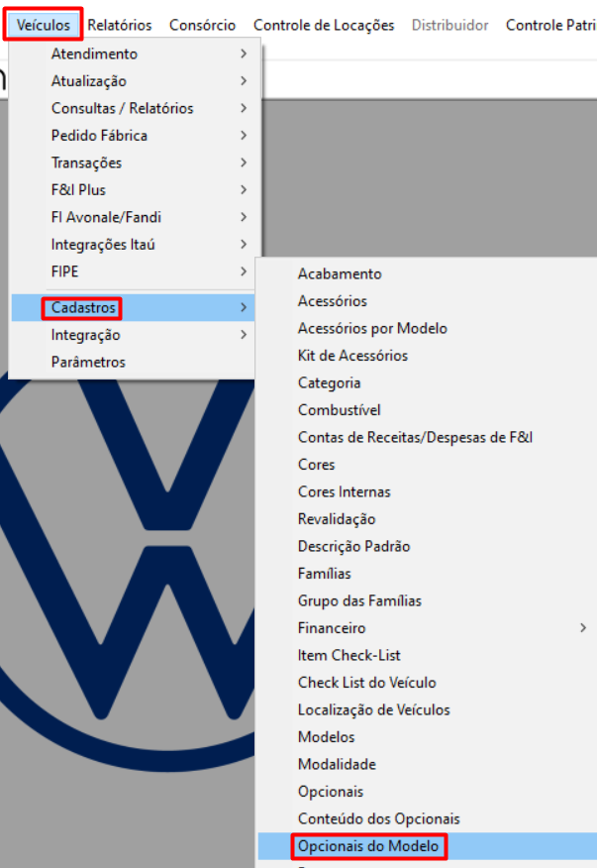597x868 pixels.
Task: Expand the Atualização submenu
Action: 134,81
